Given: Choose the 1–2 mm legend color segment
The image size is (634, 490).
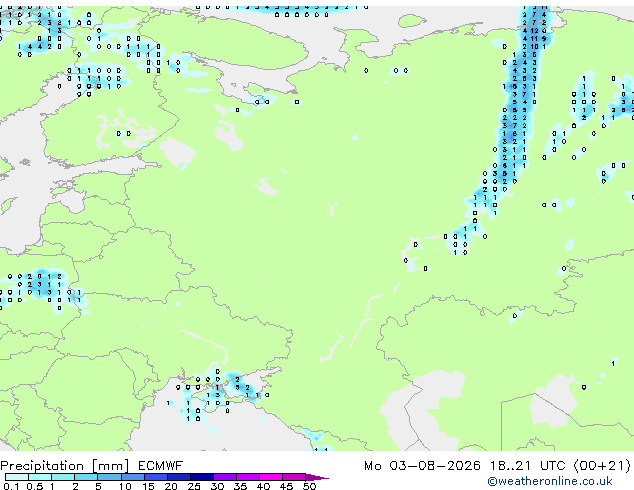Looking at the screenshot, I should coord(63,477).
